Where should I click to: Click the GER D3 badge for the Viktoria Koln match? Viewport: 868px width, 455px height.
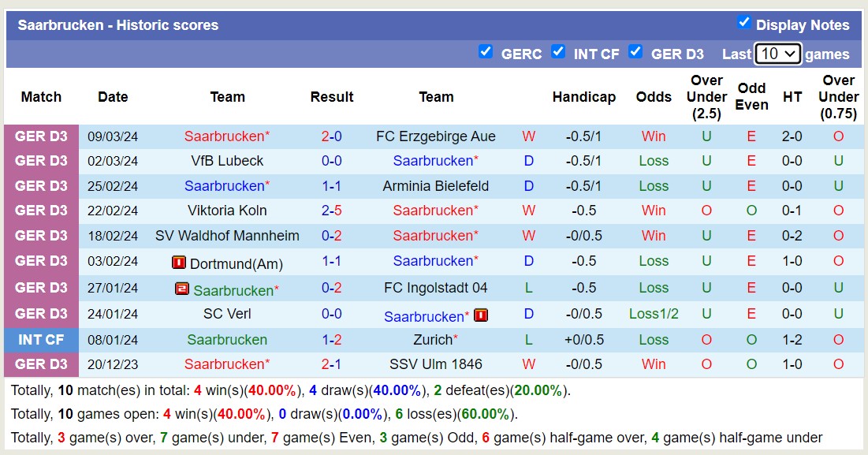pos(41,211)
